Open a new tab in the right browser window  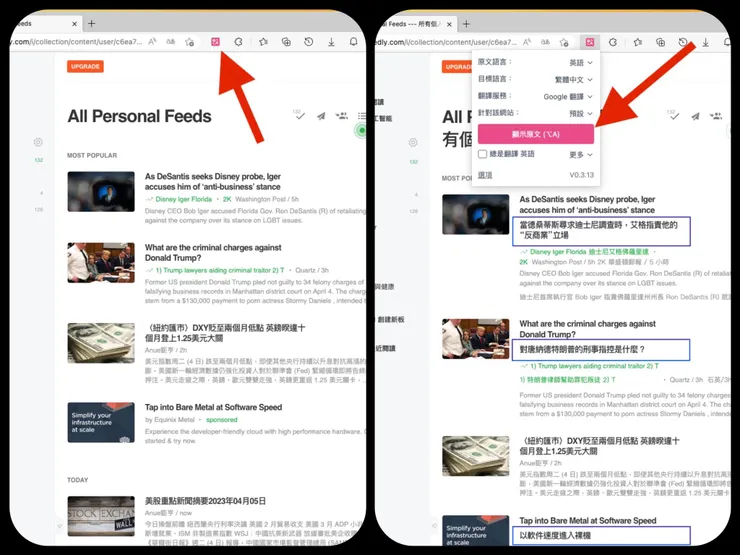[x=466, y=24]
